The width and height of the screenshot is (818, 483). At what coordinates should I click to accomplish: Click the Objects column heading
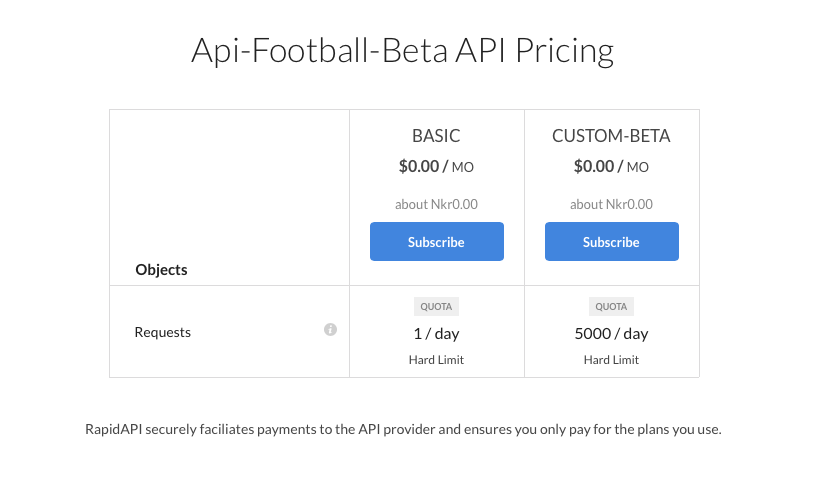161,270
